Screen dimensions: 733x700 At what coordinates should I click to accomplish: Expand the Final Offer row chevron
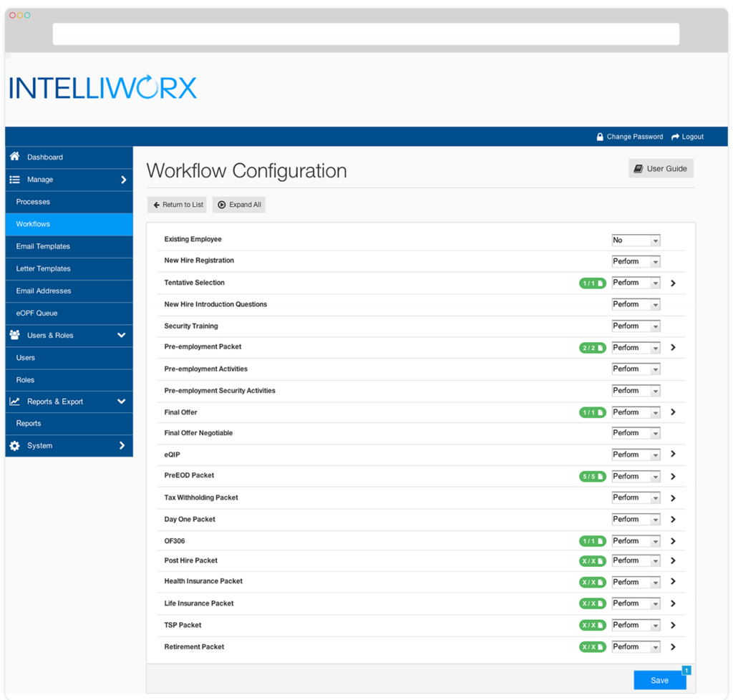coord(673,412)
